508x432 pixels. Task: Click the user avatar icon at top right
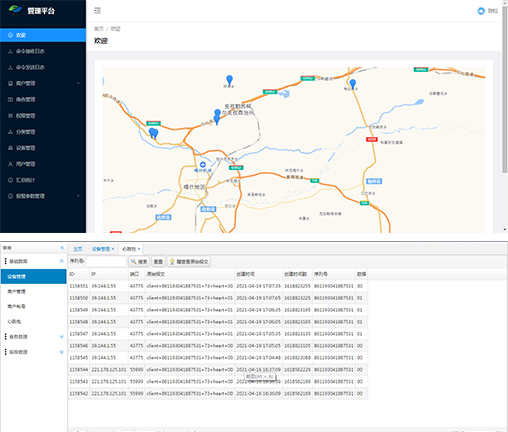click(481, 11)
